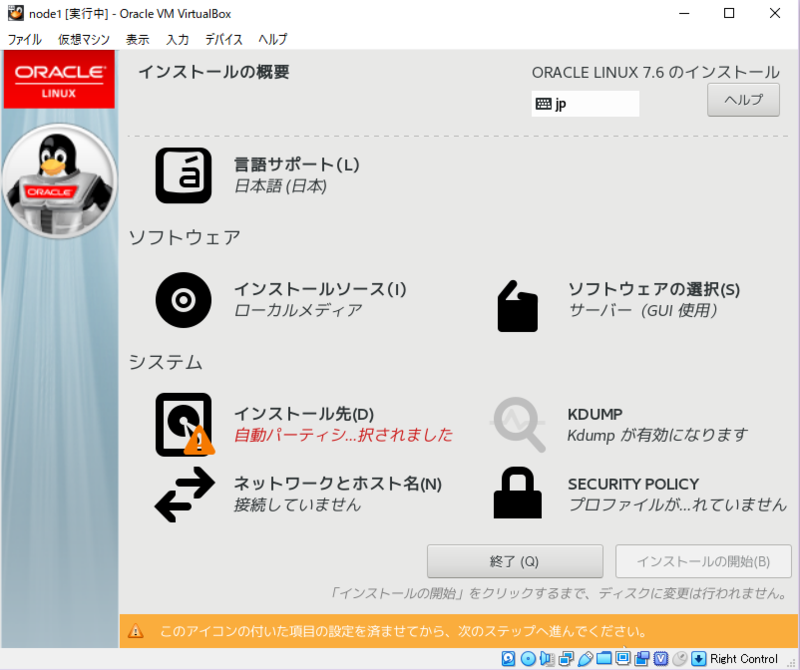Click the 言語サポート(L) label
The image size is (800, 670).
click(297, 165)
